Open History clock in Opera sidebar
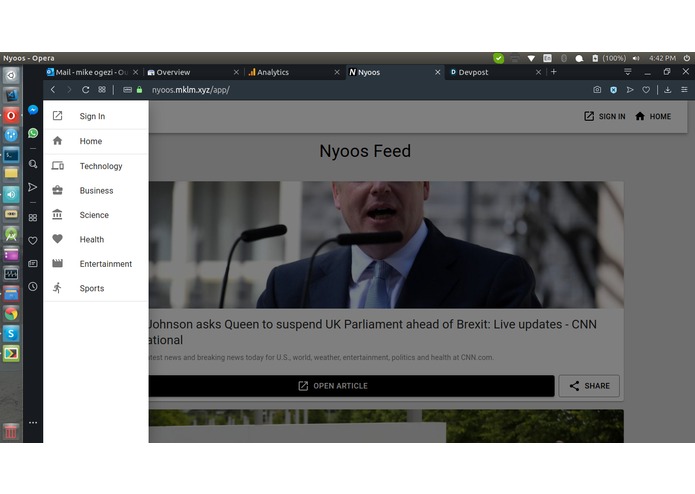The image size is (695, 494). coord(33,287)
